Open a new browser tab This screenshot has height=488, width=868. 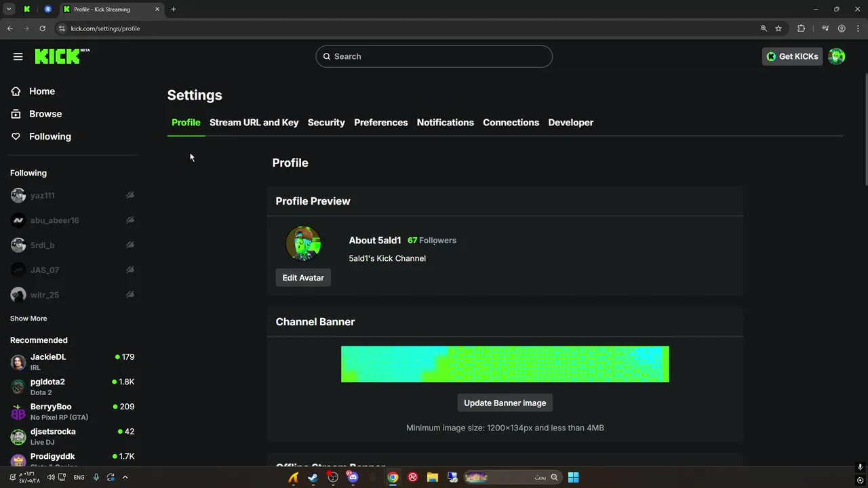(173, 9)
